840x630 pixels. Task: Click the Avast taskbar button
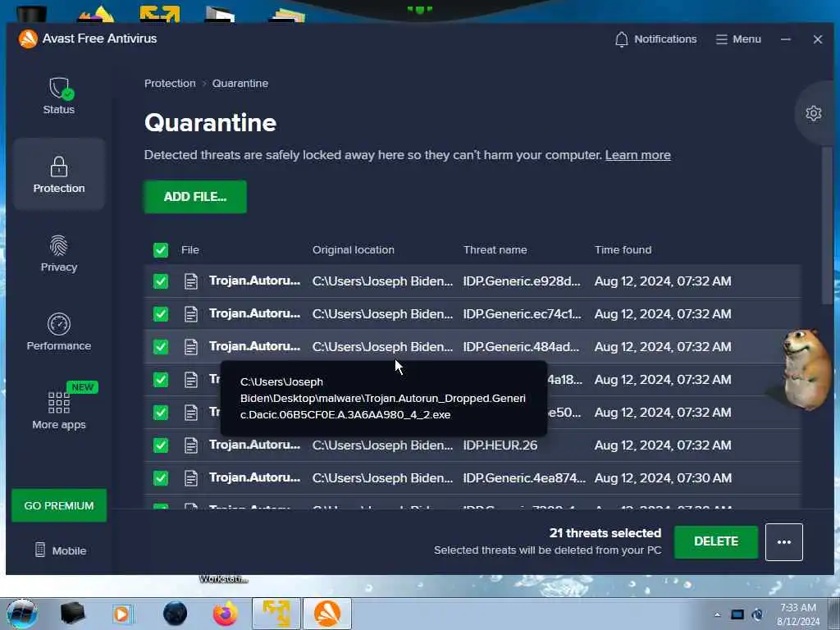[x=327, y=614]
